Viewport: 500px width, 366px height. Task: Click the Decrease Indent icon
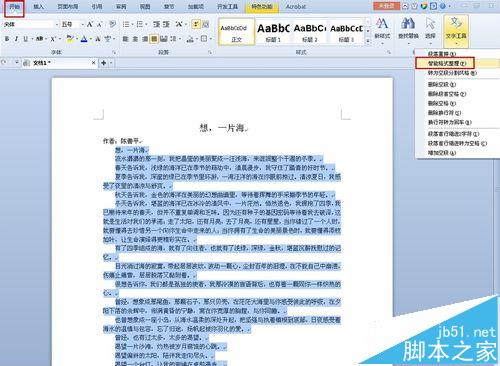pyautogui.click(x=156, y=24)
